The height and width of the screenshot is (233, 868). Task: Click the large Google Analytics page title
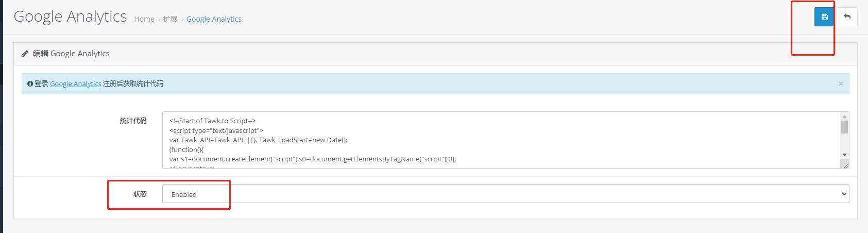[70, 16]
